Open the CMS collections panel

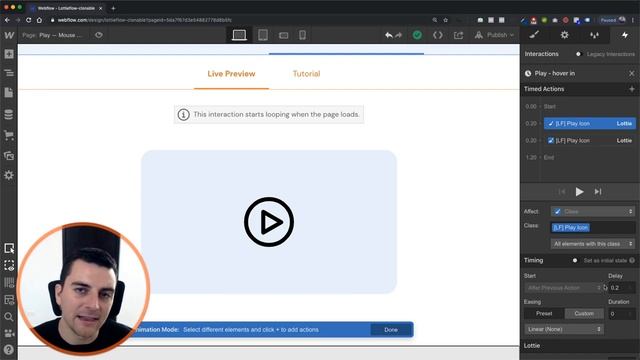(x=9, y=114)
